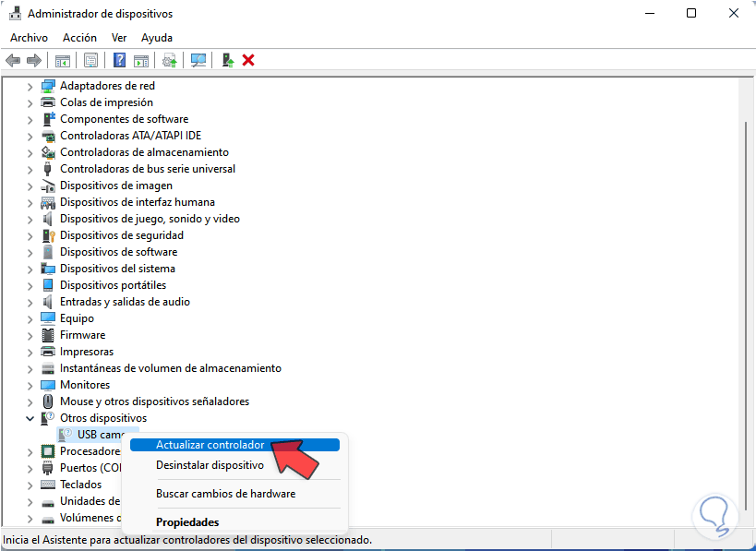The width and height of the screenshot is (756, 551).
Task: Click Scan for hardware changes monitor icon
Action: coord(198,60)
